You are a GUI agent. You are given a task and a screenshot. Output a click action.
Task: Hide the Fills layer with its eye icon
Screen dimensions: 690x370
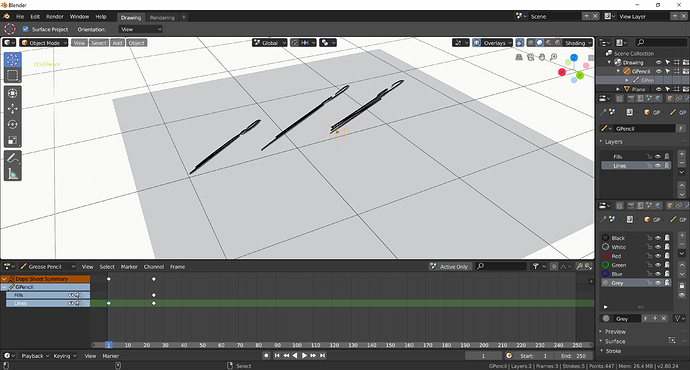tap(658, 157)
